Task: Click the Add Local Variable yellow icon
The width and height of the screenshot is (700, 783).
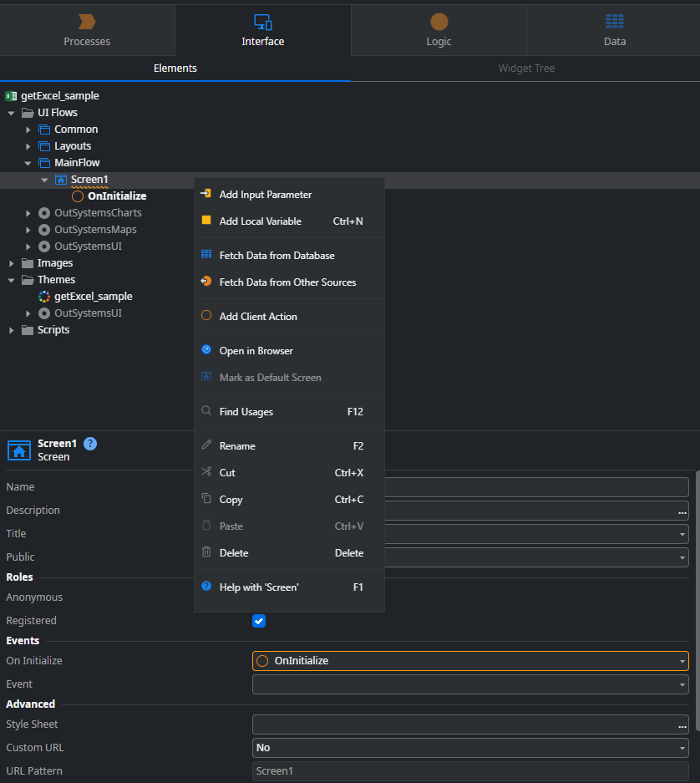Action: coord(205,221)
